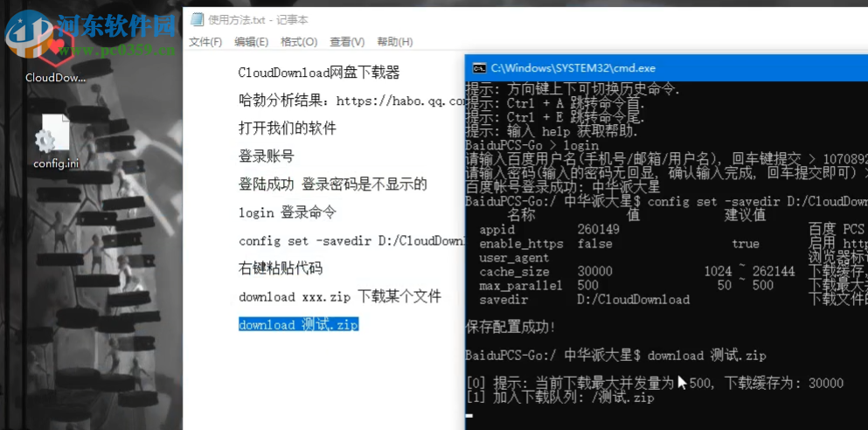The width and height of the screenshot is (868, 430).
Task: Click the 'download 测试.zip' command line in cmd
Action: pos(615,356)
